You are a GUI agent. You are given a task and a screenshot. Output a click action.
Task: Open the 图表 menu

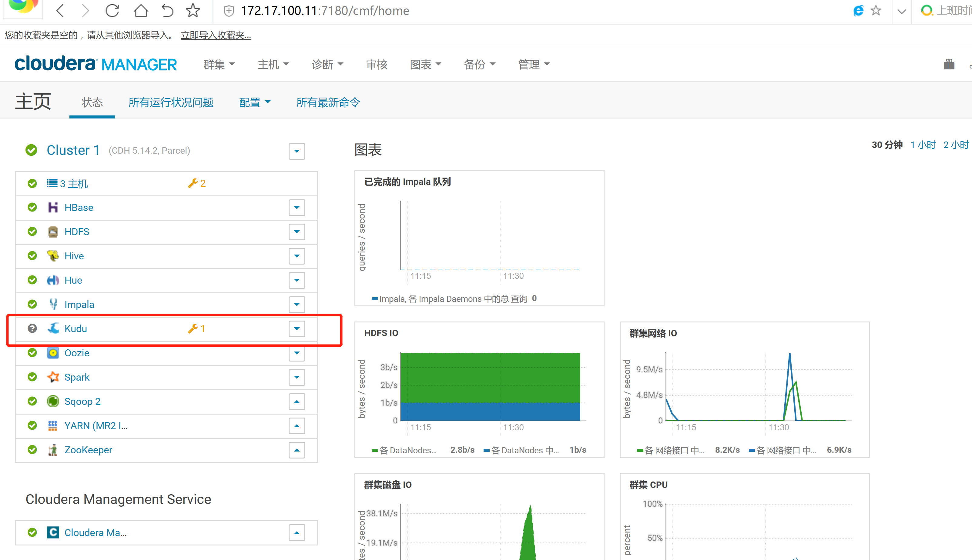[425, 64]
